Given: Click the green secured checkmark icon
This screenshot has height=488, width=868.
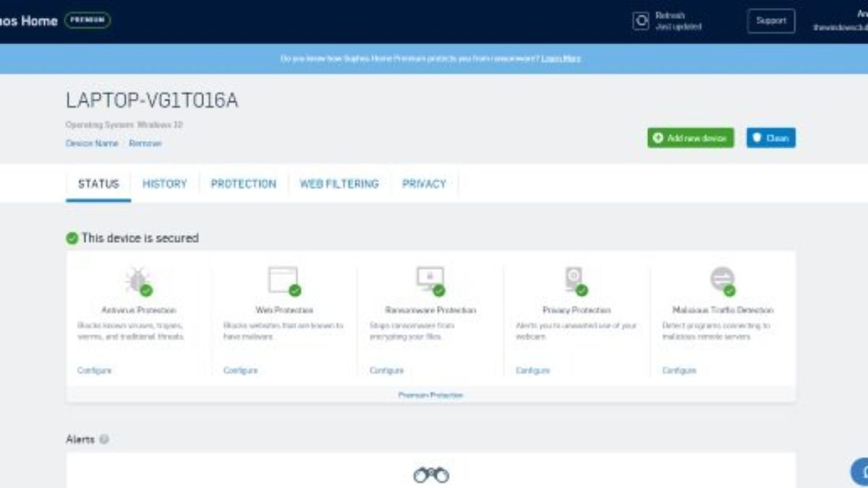Looking at the screenshot, I should coord(72,238).
